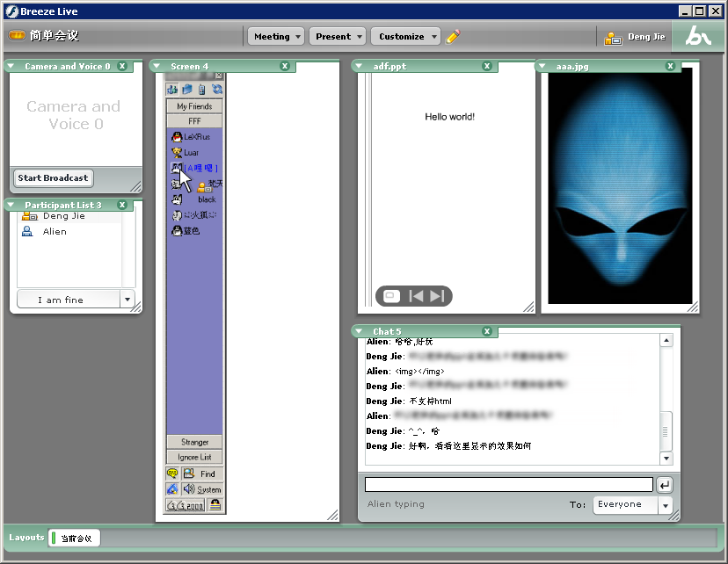Select contact Luar
The width and height of the screenshot is (728, 564).
[x=186, y=153]
